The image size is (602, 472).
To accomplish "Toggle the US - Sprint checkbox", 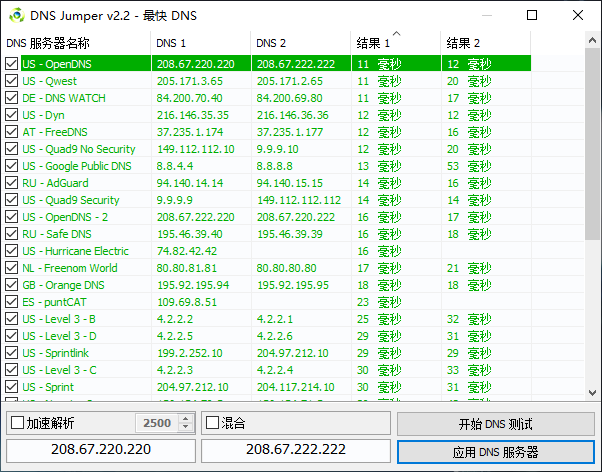I will click(12, 386).
